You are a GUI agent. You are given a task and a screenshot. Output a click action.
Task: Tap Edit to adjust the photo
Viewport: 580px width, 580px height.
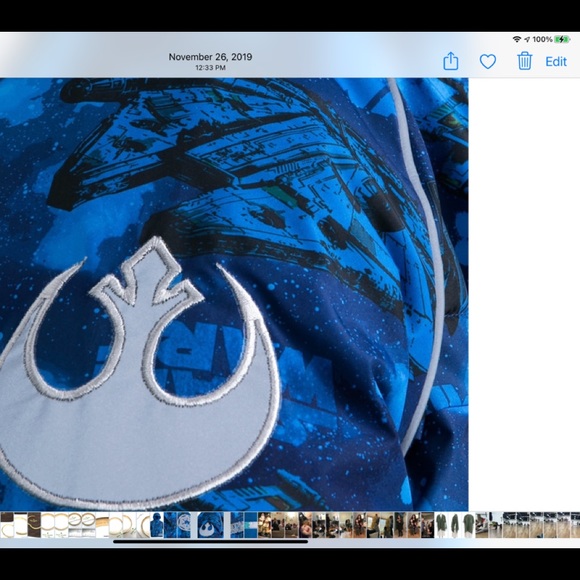click(556, 61)
